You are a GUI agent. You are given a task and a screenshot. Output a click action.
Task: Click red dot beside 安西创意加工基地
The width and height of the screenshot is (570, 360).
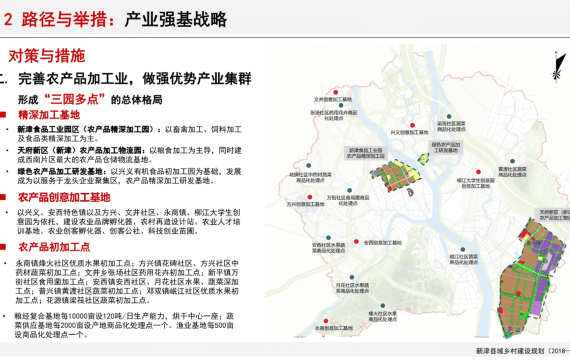356,242
